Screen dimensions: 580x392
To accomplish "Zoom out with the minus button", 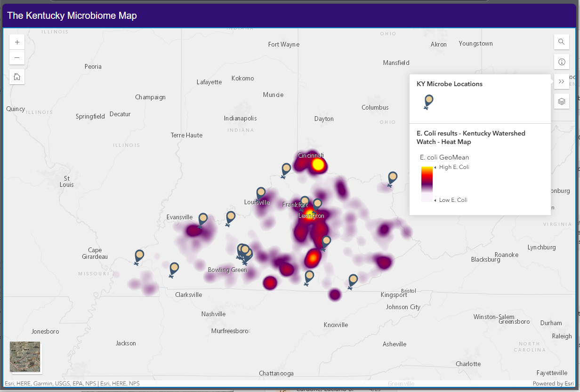I will pos(17,57).
